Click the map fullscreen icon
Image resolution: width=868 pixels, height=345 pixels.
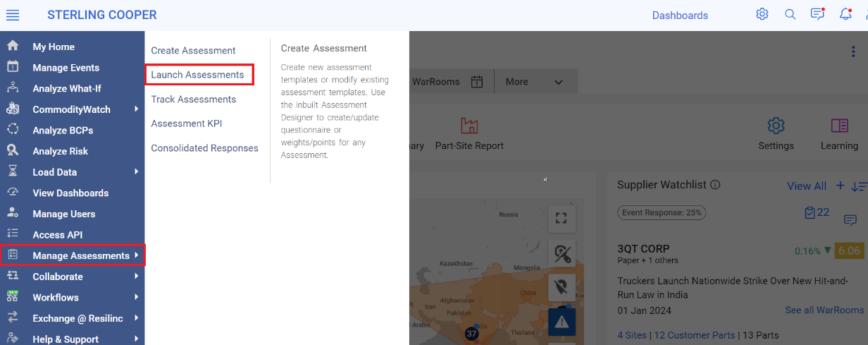[562, 219]
